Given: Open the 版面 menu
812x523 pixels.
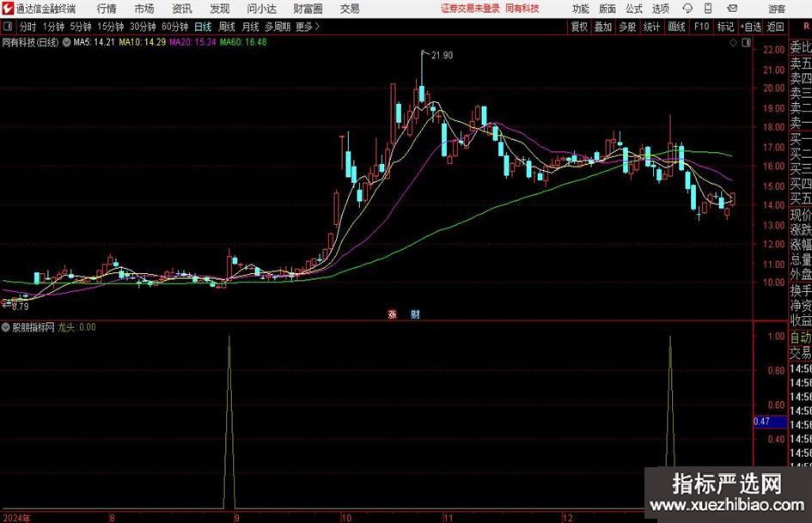Looking at the screenshot, I should click(607, 9).
